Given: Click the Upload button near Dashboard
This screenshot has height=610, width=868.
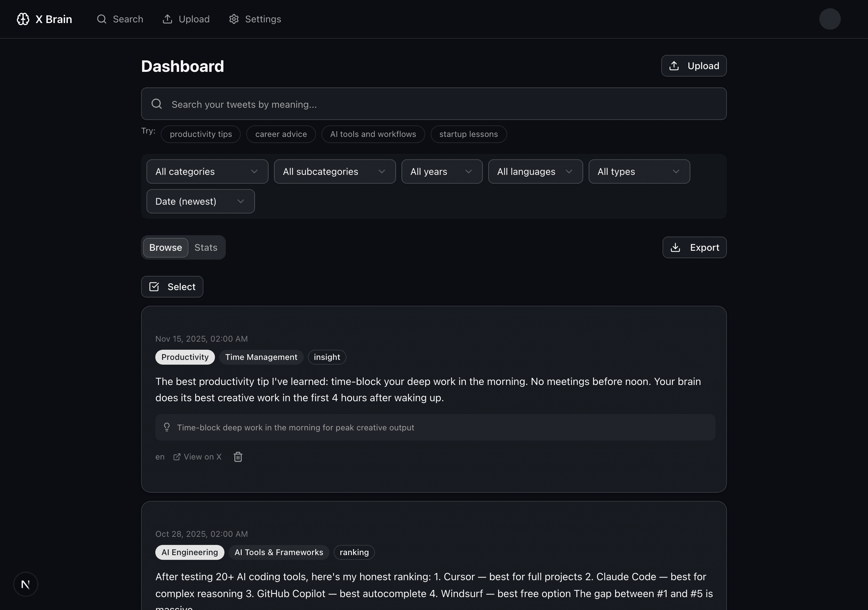Looking at the screenshot, I should (694, 65).
